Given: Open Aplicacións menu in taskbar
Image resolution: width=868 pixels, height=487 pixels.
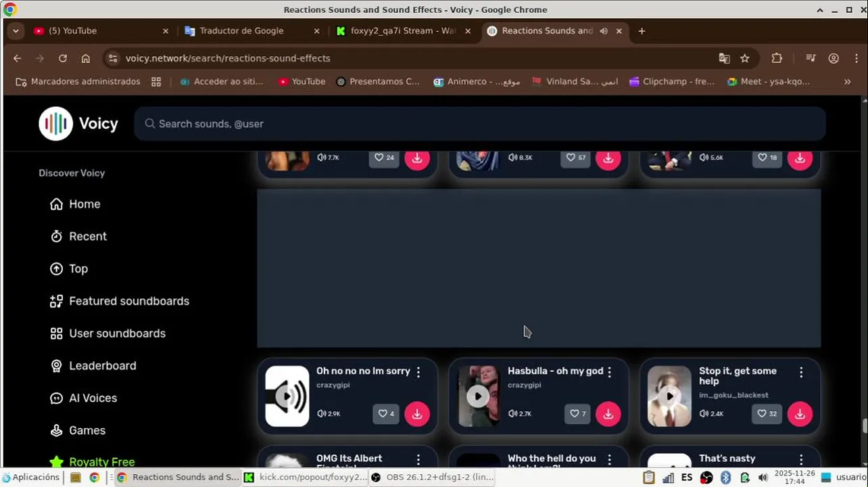Looking at the screenshot, I should coord(31,478).
